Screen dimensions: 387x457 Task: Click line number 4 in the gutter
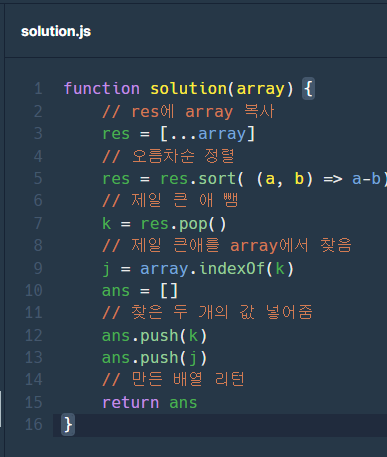coord(38,156)
